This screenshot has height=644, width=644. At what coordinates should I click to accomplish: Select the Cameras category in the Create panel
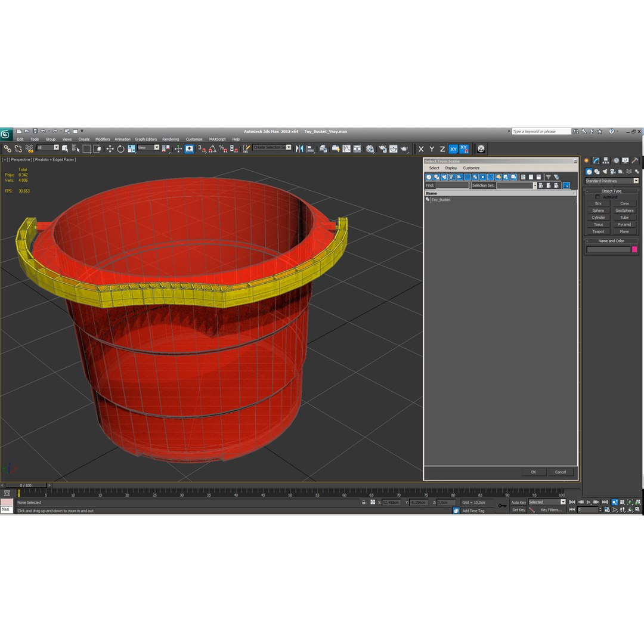[613, 172]
